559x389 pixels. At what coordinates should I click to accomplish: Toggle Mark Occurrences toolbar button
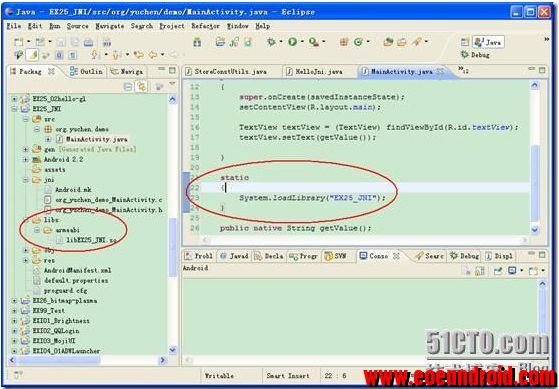tap(33, 55)
